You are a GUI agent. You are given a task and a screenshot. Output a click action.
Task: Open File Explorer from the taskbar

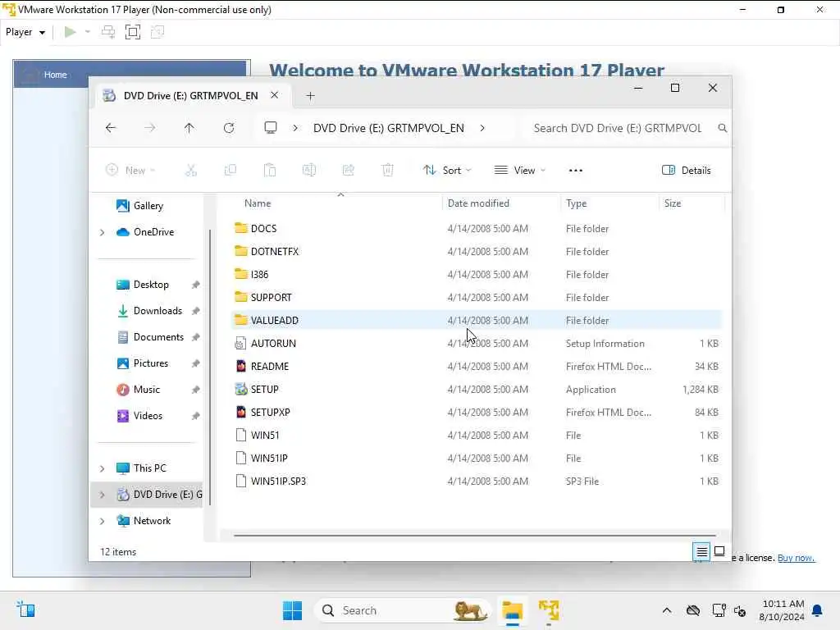tap(512, 610)
